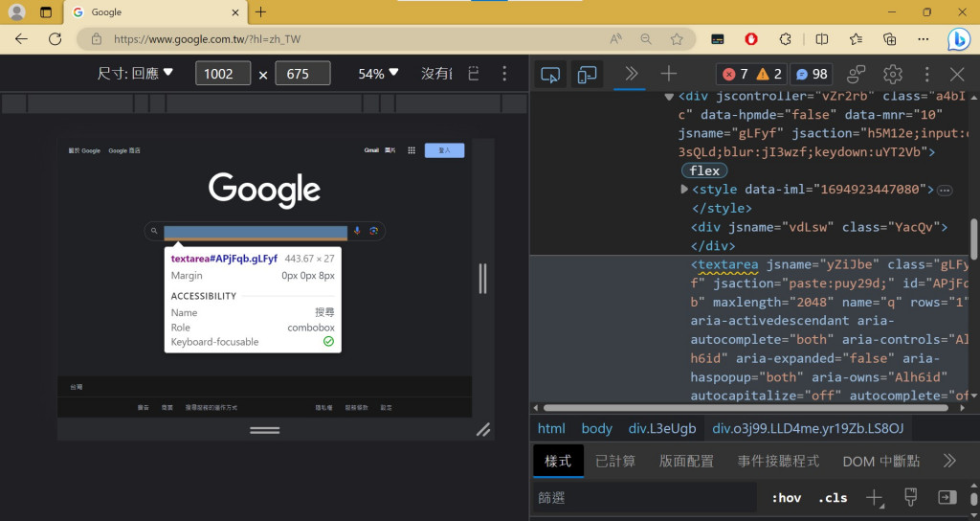Open Favorites list icon
Screen dimensions: 980x521
click(856, 38)
